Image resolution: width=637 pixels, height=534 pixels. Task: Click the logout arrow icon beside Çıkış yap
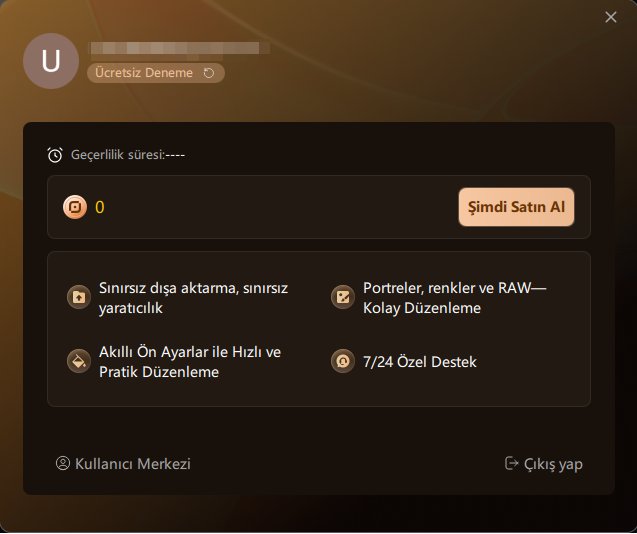[x=511, y=463]
